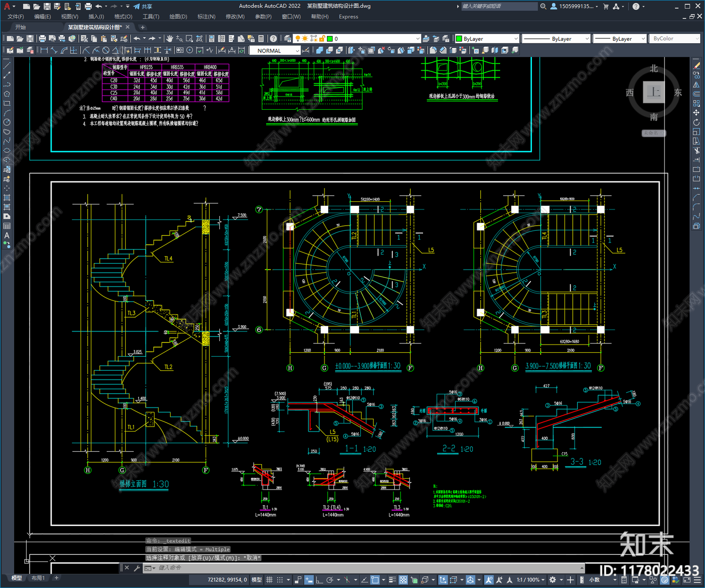Toggle ortho mode in status bar

[319, 580]
